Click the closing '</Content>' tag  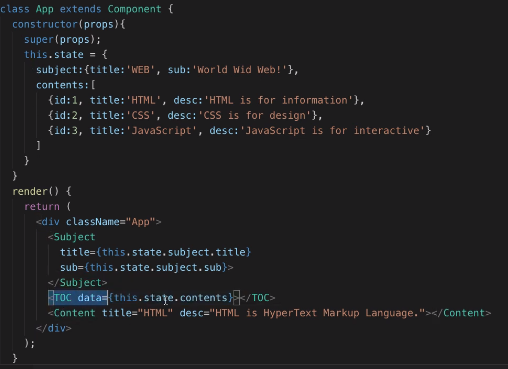coord(461,313)
